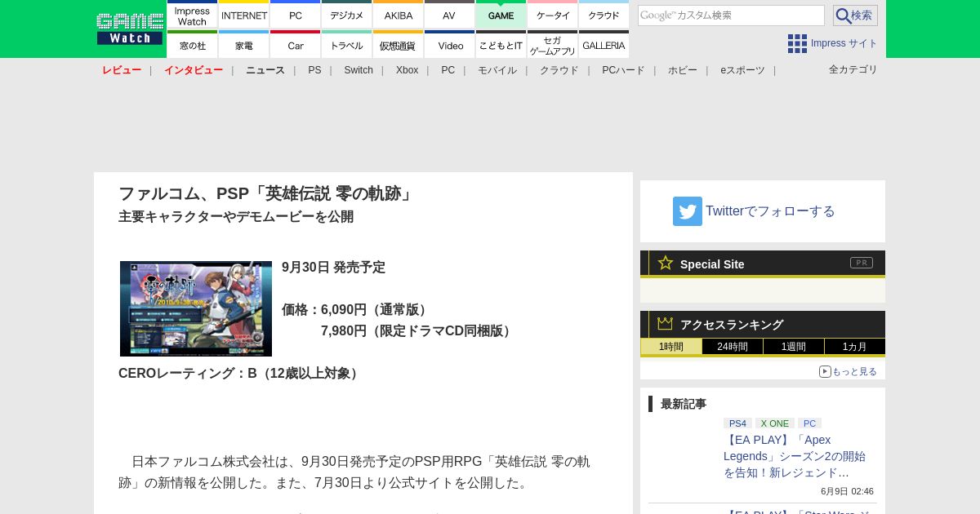Click the PC tag on the latest article

coord(809,423)
